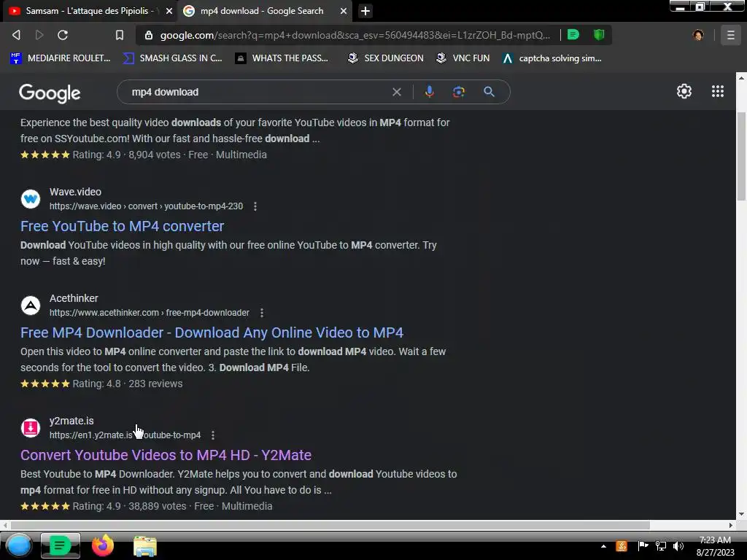
Task: Start voice search with the microphone icon
Action: [429, 92]
